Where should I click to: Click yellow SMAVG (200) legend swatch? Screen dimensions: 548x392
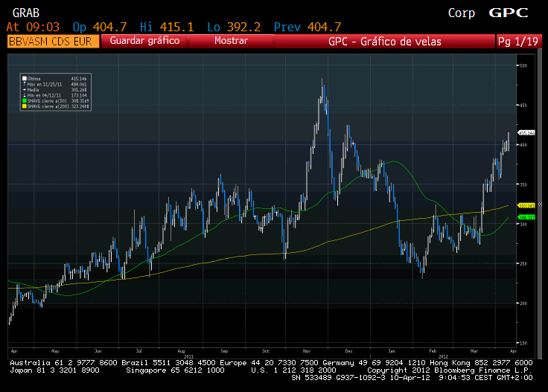25,106
